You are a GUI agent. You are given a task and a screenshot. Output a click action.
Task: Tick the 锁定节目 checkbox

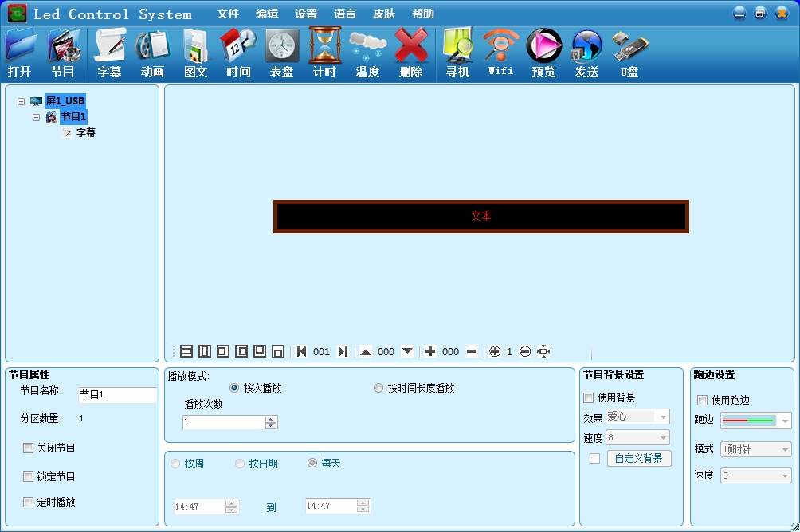28,476
